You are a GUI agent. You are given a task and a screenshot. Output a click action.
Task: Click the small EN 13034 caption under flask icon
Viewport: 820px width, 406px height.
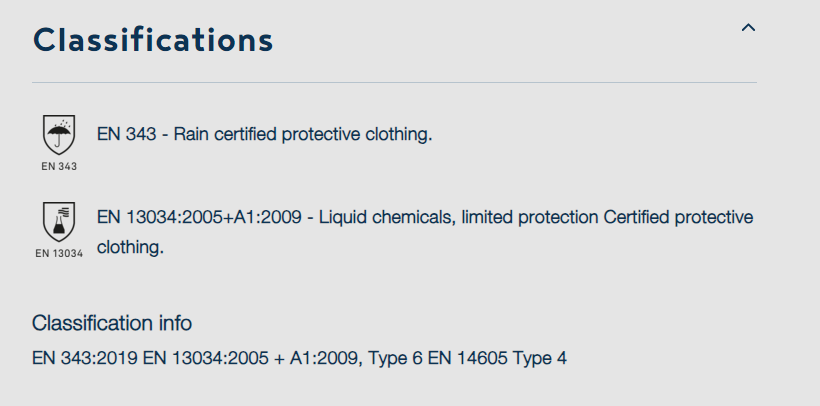click(x=59, y=253)
